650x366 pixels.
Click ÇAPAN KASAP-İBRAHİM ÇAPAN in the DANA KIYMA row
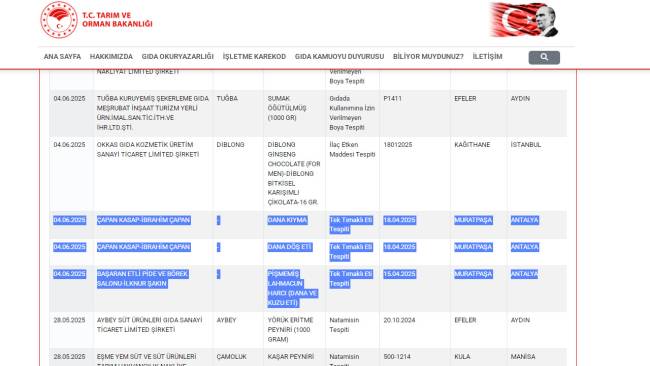click(143, 220)
